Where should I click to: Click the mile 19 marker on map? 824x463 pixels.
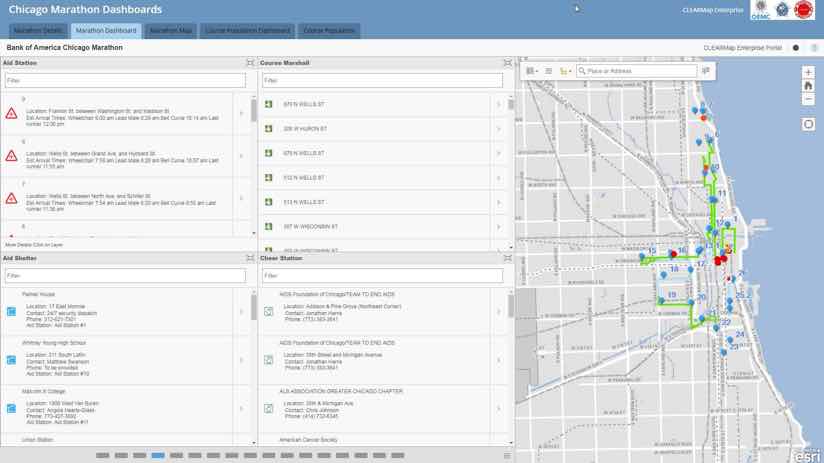672,295
